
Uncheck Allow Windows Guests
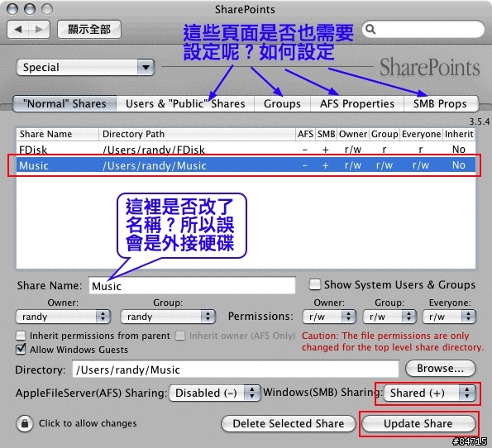[x=21, y=349]
